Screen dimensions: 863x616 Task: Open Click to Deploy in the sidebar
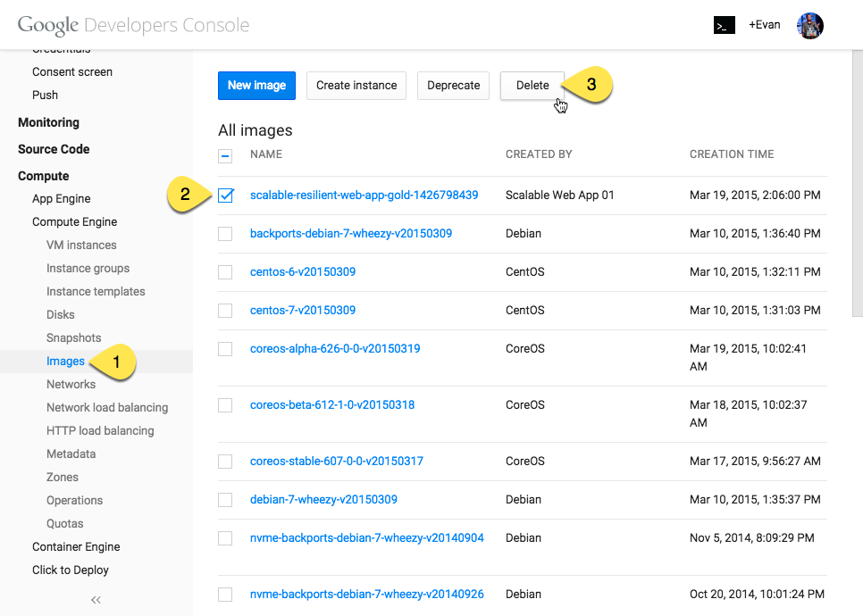click(71, 570)
